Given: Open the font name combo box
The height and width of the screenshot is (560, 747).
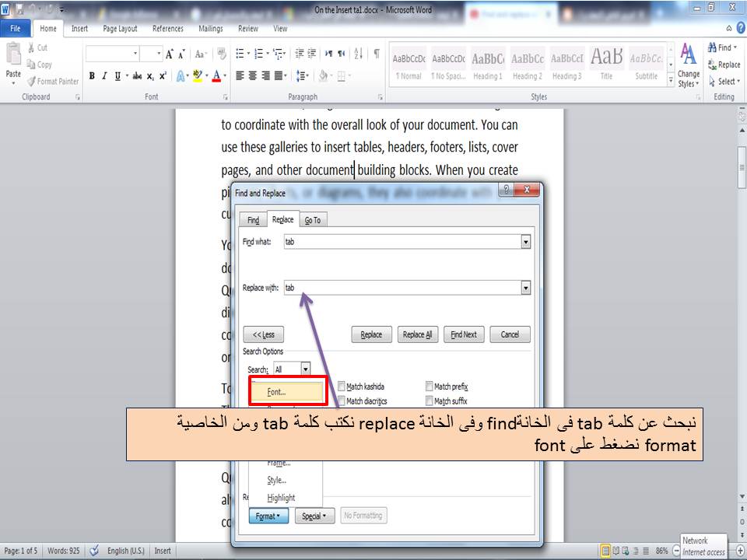Looking at the screenshot, I should (112, 54).
